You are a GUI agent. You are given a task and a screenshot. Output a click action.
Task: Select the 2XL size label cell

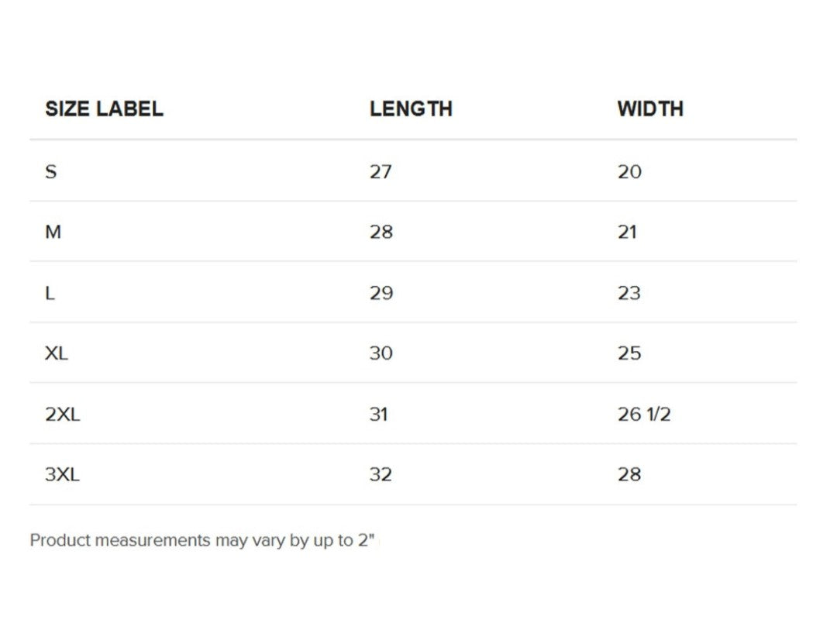(x=62, y=415)
